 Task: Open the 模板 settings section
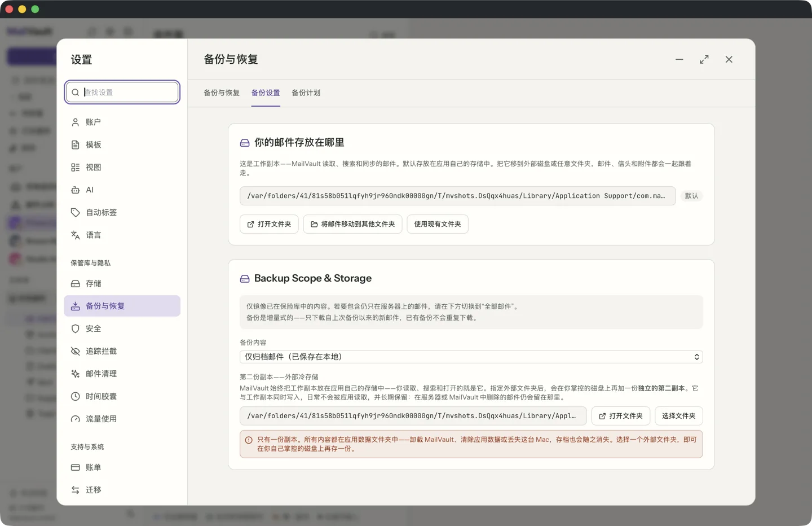tap(122, 144)
